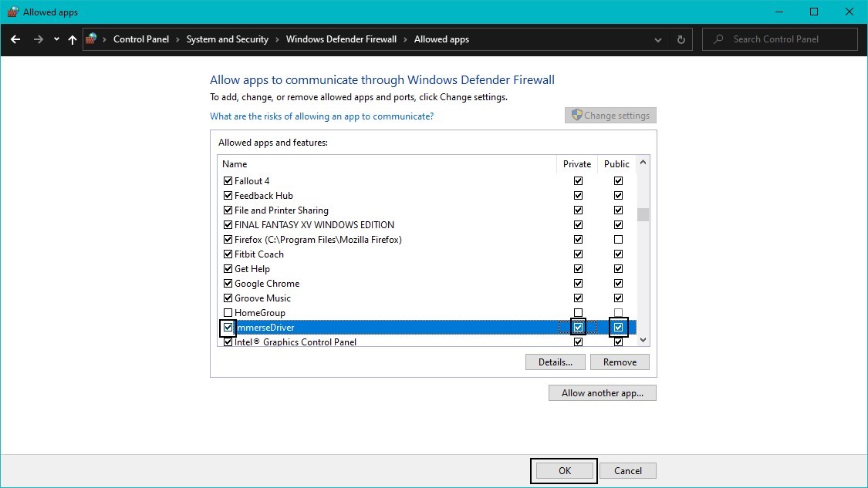Select the Google Chrome row name
The height and width of the screenshot is (488, 868).
pos(267,283)
